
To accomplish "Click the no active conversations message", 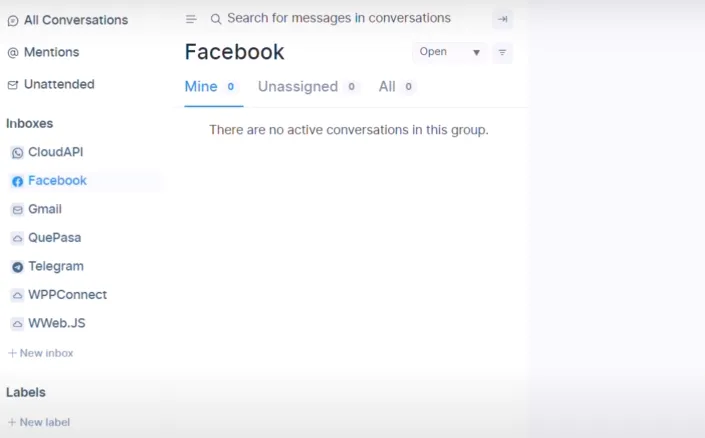I will tap(348, 130).
